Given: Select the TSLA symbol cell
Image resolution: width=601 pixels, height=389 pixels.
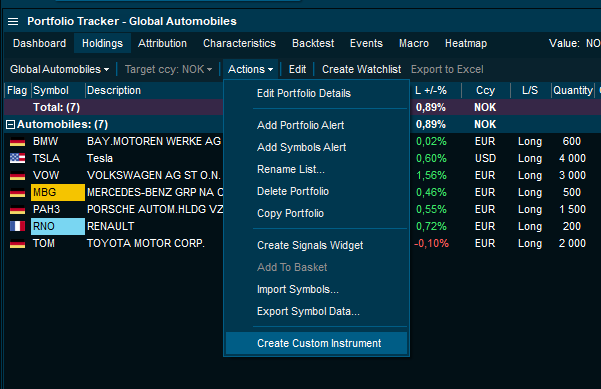Looking at the screenshot, I should pos(58,158).
